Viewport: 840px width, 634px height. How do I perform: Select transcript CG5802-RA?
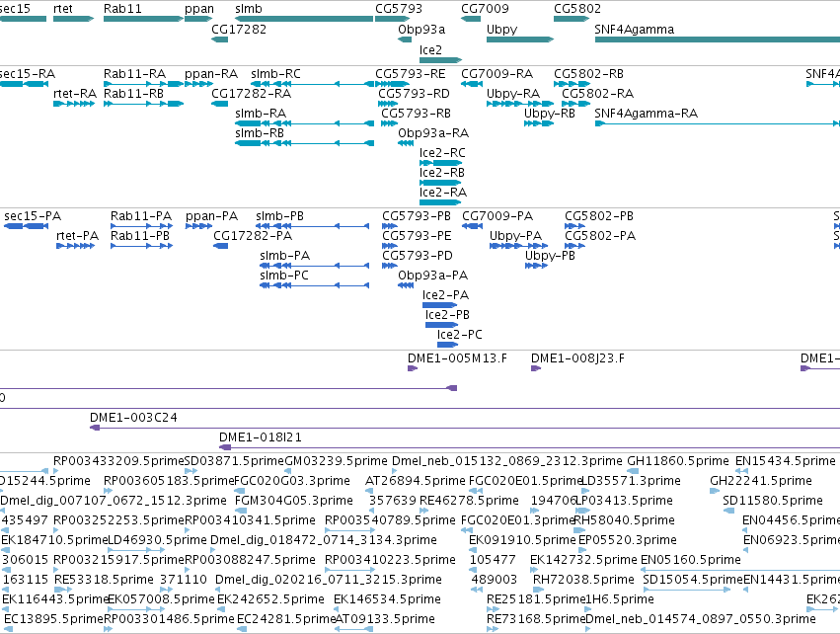pyautogui.click(x=575, y=104)
